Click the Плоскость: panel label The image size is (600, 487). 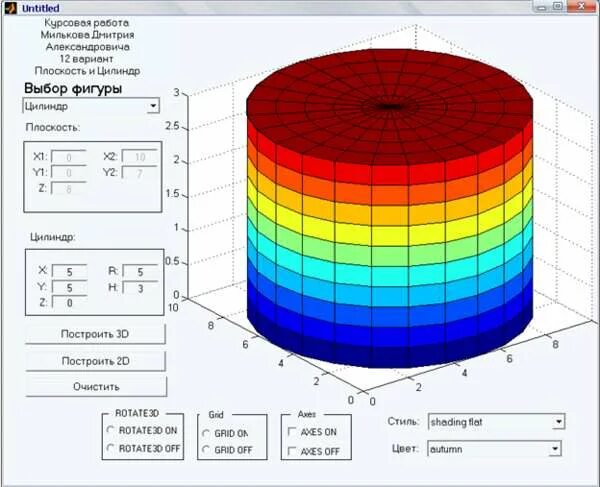(53, 127)
